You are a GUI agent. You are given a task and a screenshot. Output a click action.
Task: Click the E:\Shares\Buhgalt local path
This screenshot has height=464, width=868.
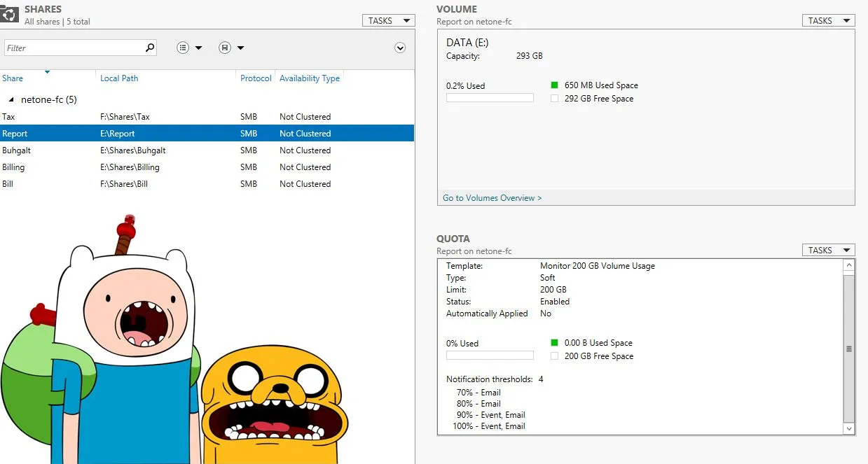point(133,150)
